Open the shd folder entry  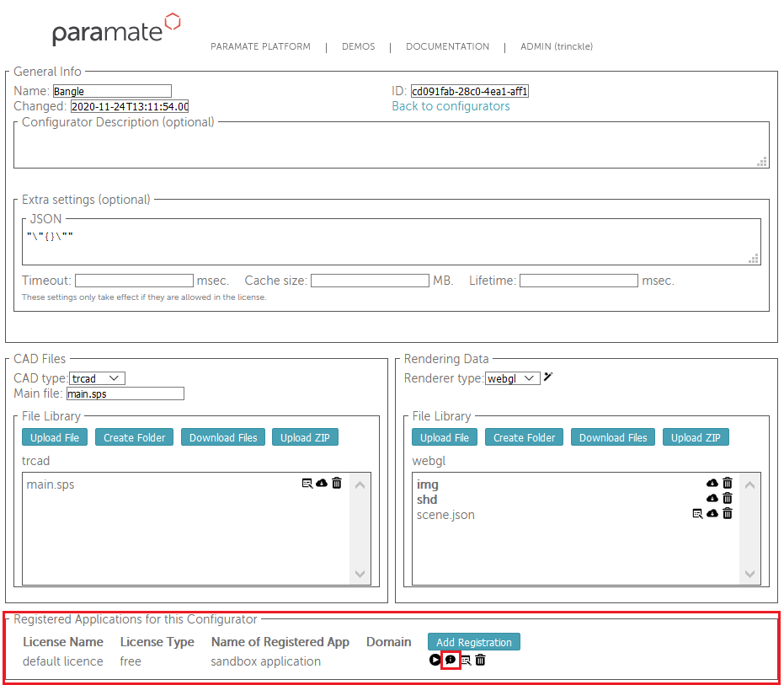[x=427, y=500]
